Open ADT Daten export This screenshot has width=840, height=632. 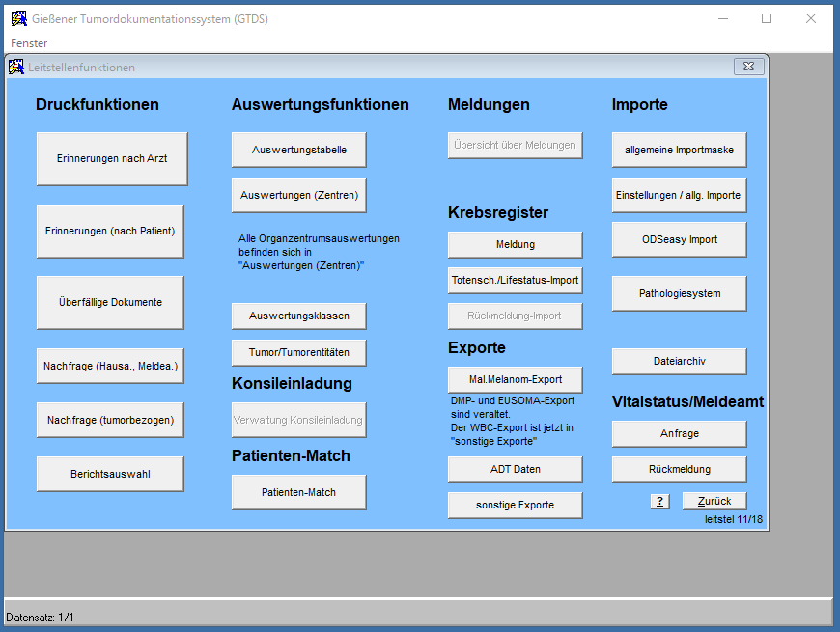coord(515,469)
